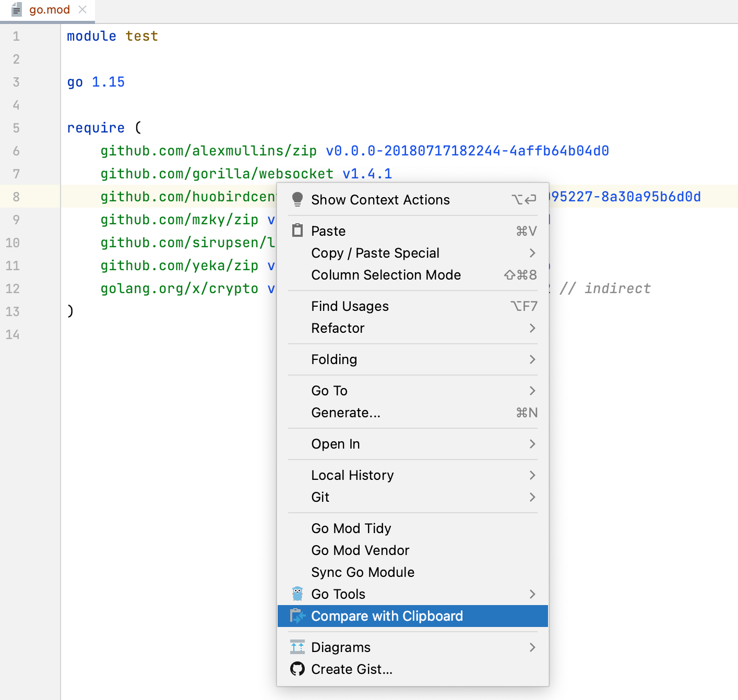Click the lightbulb icon beside Show Context Actions

[297, 200]
